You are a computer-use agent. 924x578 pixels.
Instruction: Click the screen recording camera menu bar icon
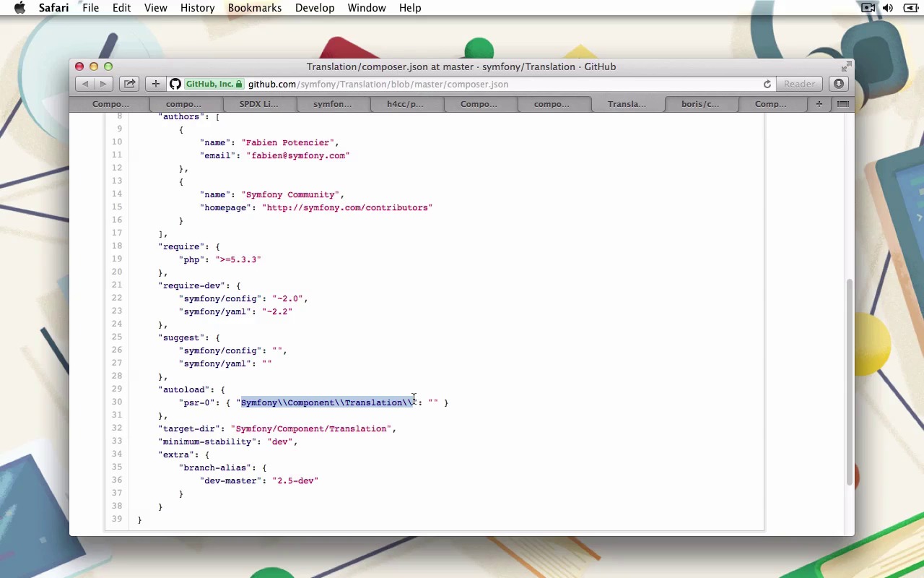click(868, 8)
